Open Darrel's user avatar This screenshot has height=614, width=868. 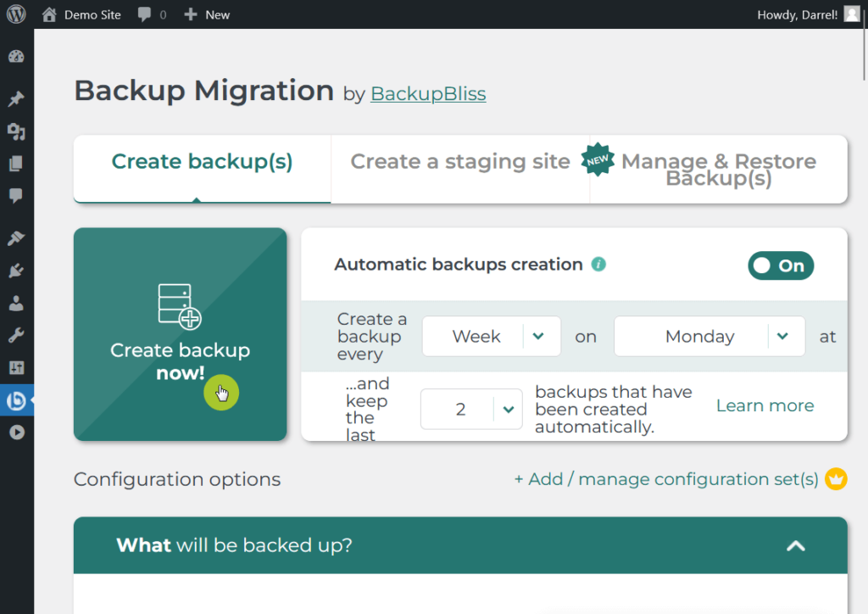[851, 14]
